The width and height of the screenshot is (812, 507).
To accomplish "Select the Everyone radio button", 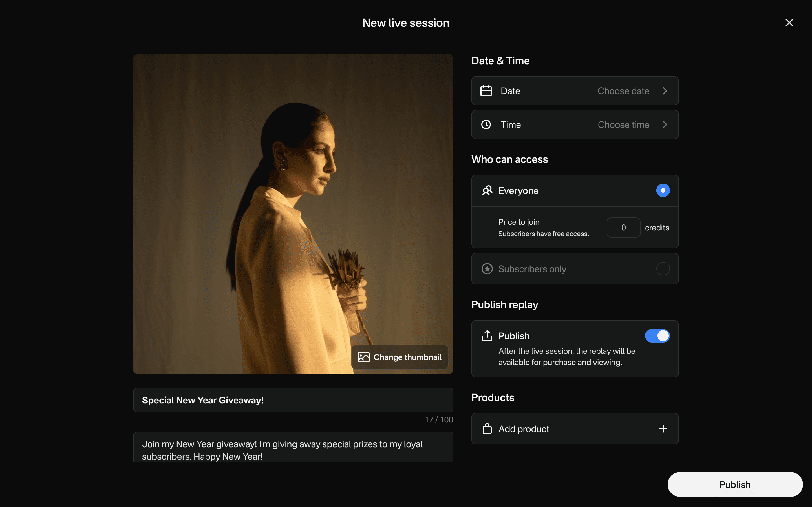I will tap(663, 190).
